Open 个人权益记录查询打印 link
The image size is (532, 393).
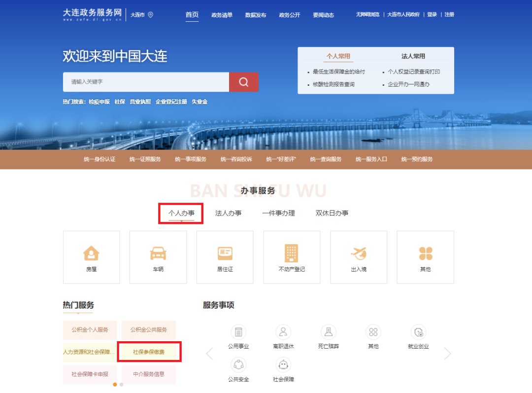(x=414, y=71)
